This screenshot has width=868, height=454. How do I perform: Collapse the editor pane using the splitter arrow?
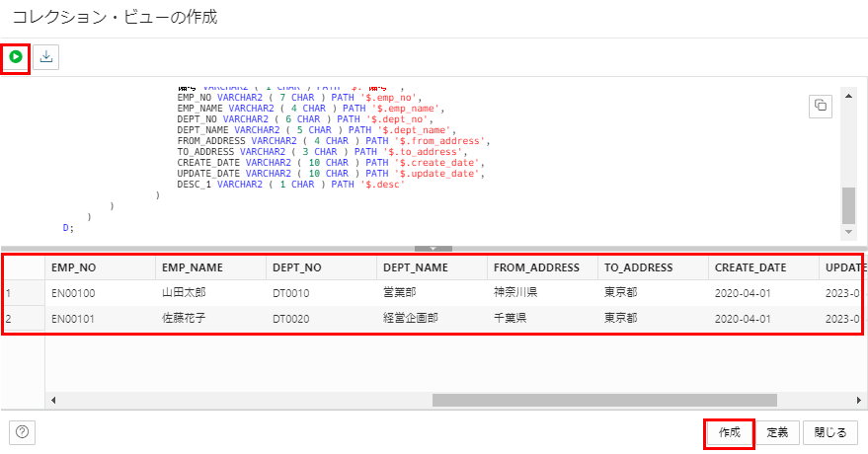tap(434, 249)
